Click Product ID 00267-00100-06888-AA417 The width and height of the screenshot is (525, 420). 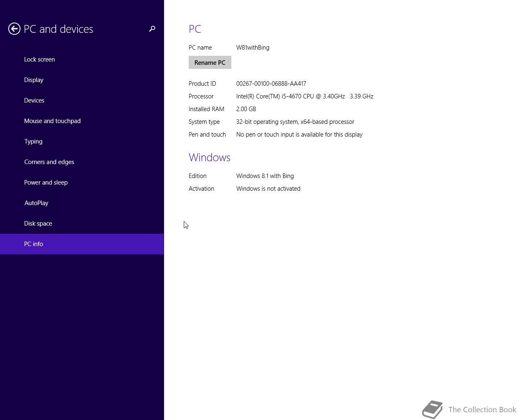271,84
